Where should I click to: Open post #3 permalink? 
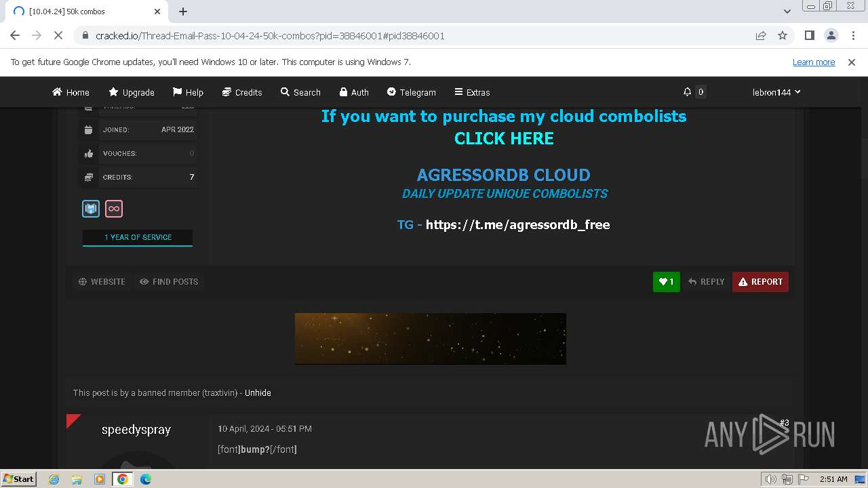[x=784, y=423]
